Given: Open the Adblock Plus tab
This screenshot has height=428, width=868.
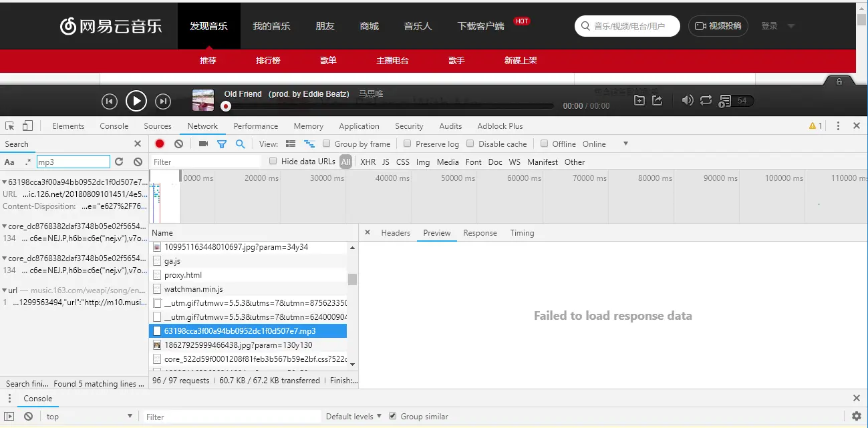Looking at the screenshot, I should click(500, 126).
